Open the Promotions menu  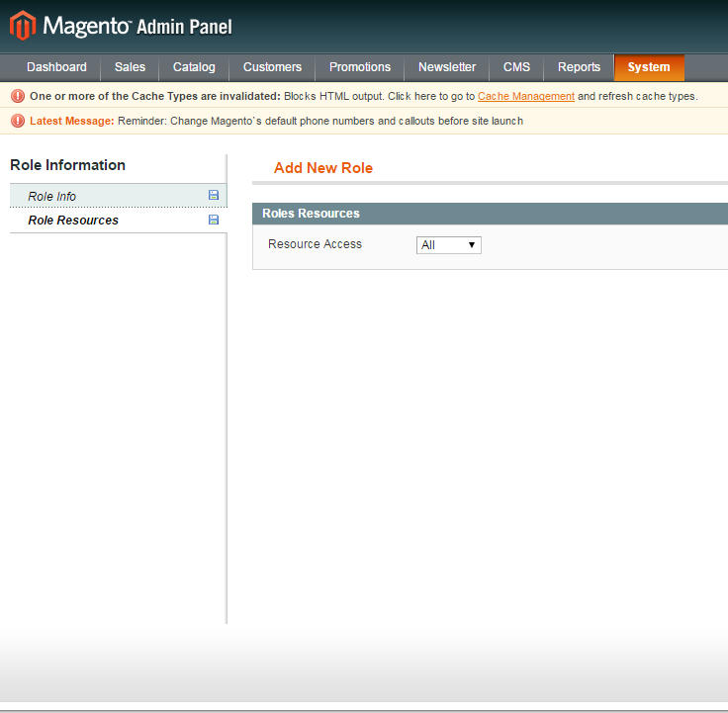coord(360,67)
